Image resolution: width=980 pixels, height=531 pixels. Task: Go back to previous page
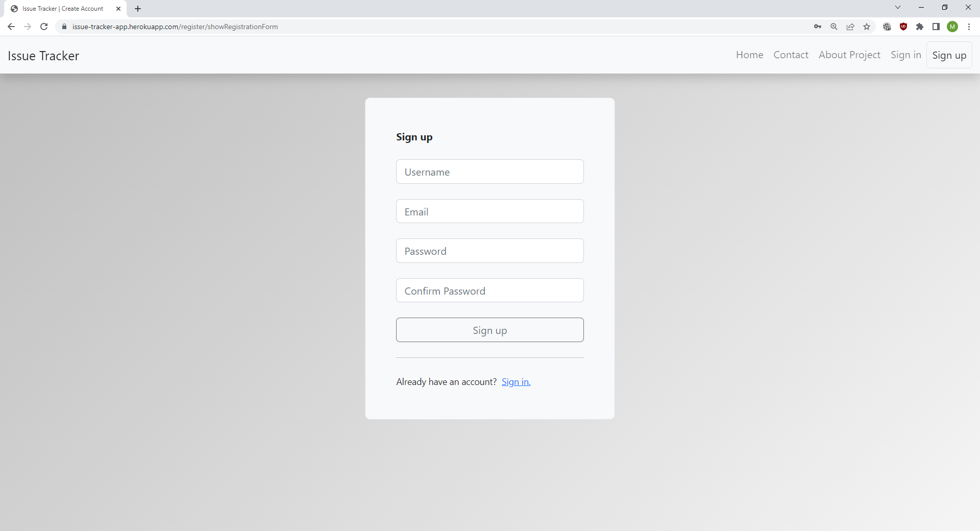pyautogui.click(x=11, y=27)
